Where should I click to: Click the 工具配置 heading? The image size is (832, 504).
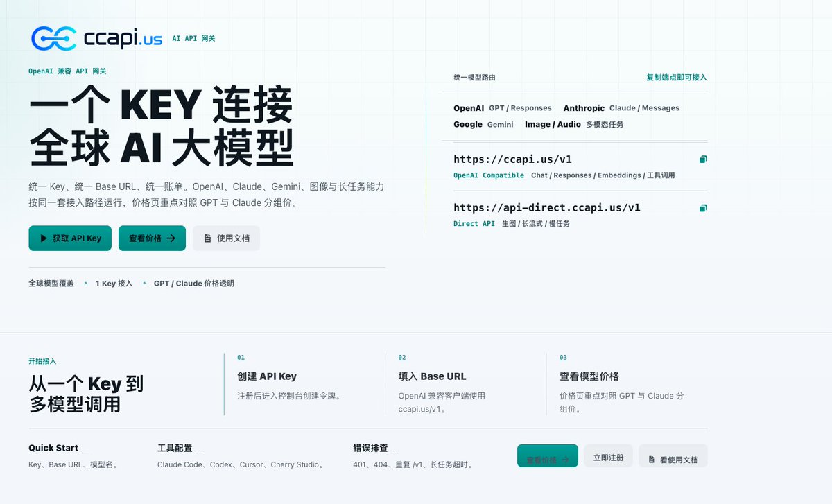pyautogui.click(x=175, y=448)
